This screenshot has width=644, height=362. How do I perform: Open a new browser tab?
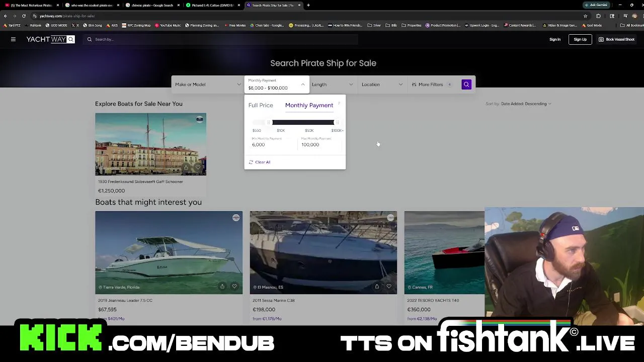[308, 5]
